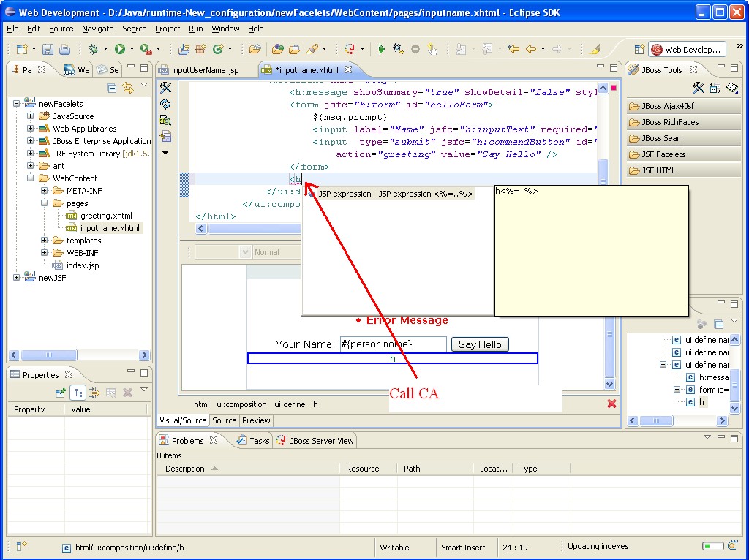Image resolution: width=749 pixels, height=560 pixels.
Task: Click Collapse All in Package Explorer
Action: [x=112, y=88]
